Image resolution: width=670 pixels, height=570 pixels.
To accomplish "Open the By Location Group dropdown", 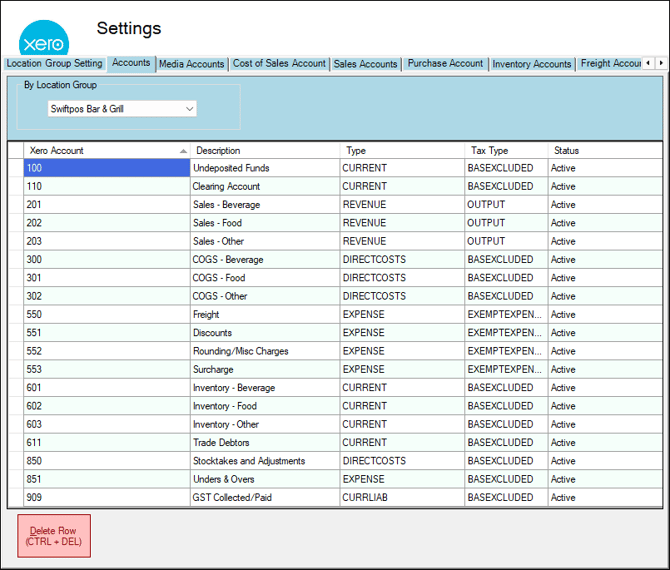I will [122, 109].
